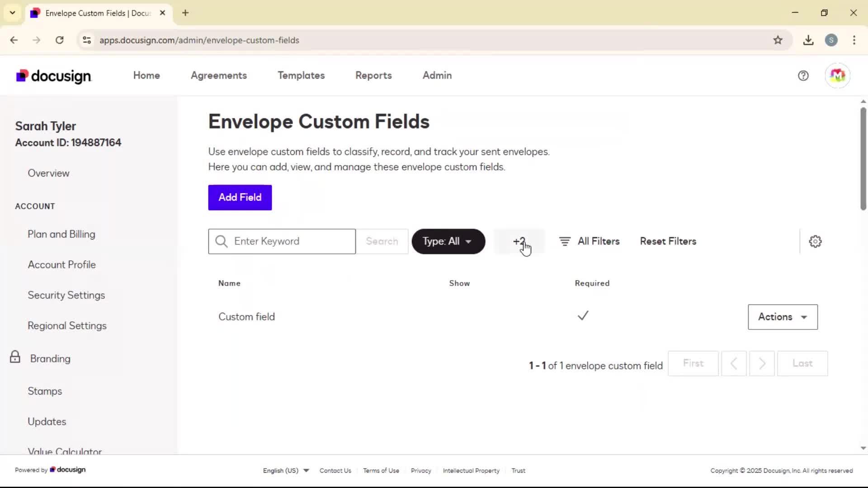Viewport: 868px width, 488px height.
Task: Click Account ID: 194887164 text
Action: pos(68,143)
